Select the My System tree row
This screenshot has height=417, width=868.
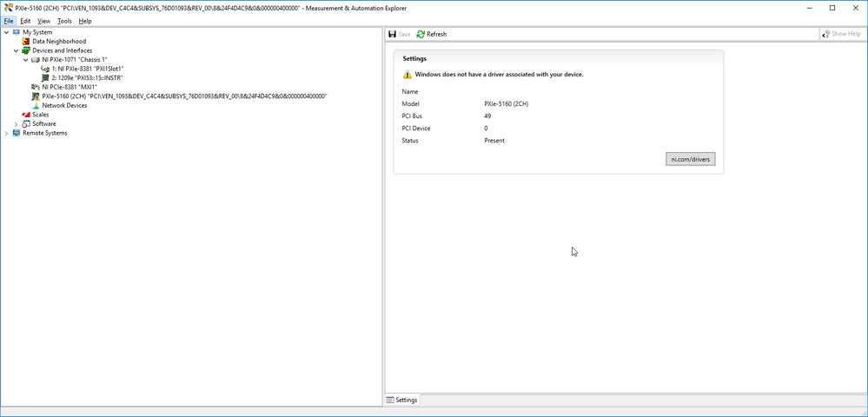tap(37, 32)
